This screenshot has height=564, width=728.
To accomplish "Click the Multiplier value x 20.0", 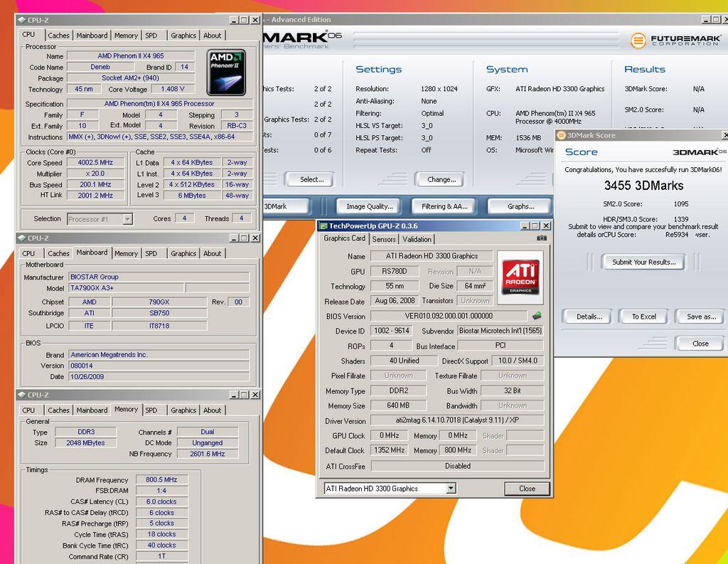I will tap(95, 174).
